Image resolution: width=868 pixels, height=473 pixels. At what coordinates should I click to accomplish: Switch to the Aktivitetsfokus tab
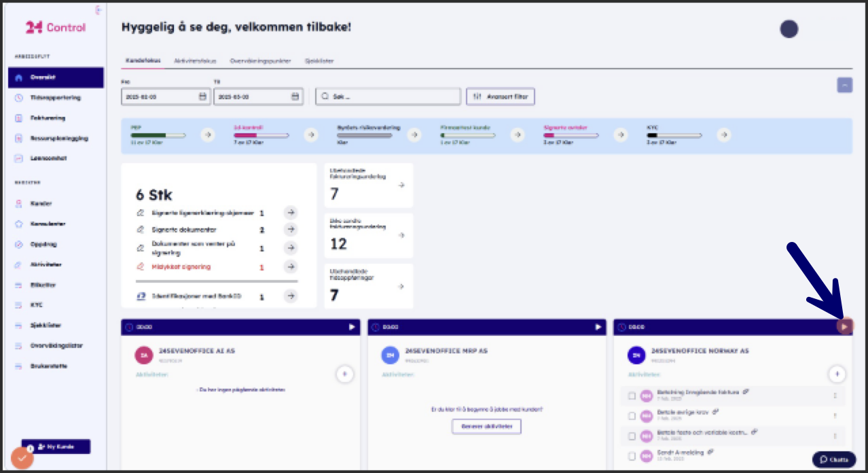[195, 60]
